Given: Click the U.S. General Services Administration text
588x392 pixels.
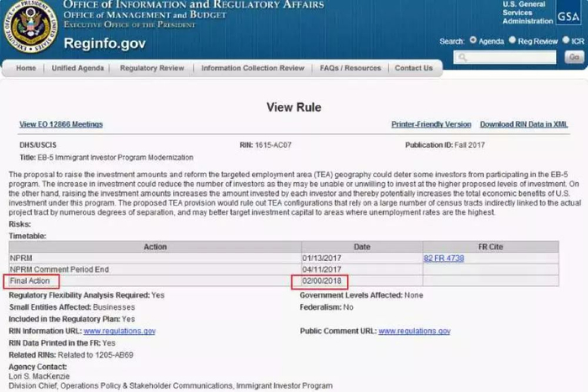Looking at the screenshot, I should click(528, 13).
